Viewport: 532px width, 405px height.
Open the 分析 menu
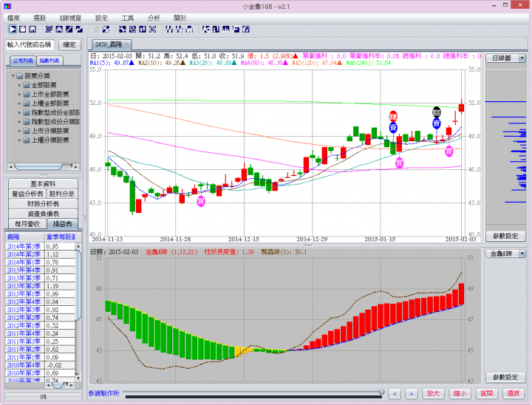tap(154, 18)
